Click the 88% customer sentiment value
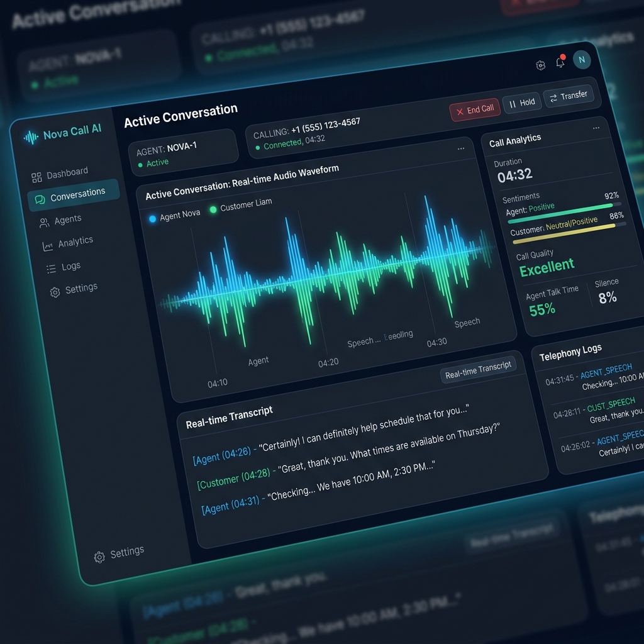This screenshot has width=644, height=644. [x=616, y=216]
